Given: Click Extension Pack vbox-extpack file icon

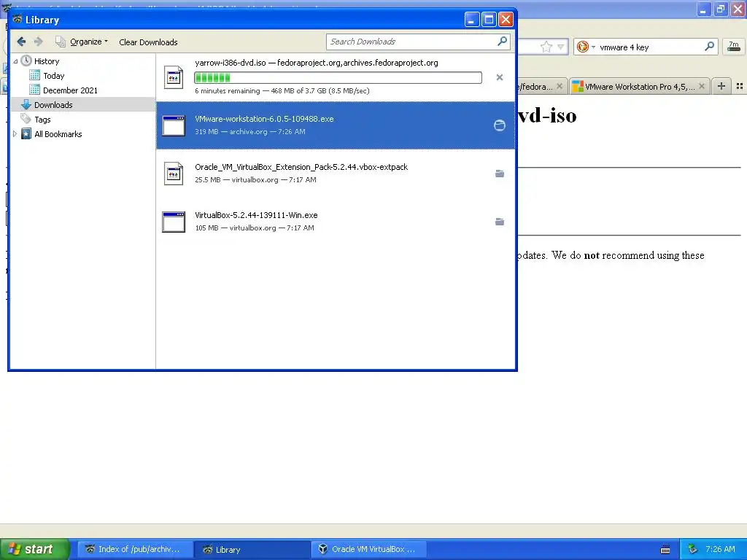Looking at the screenshot, I should click(174, 174).
